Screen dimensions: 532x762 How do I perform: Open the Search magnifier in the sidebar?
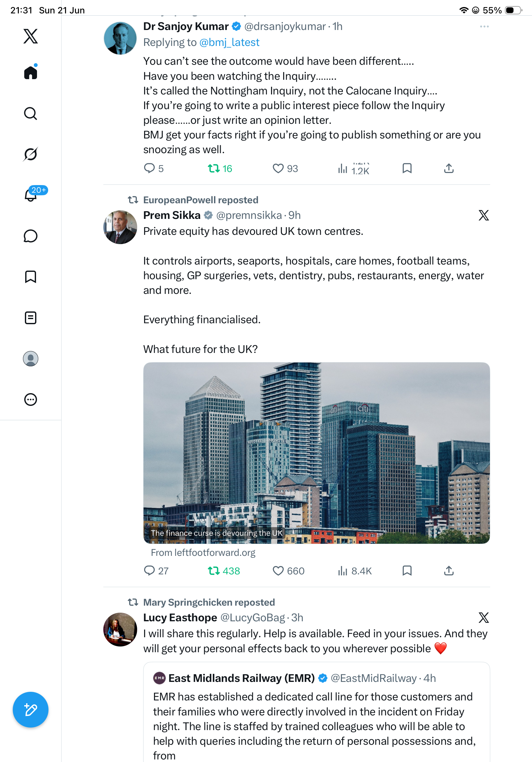(31, 114)
